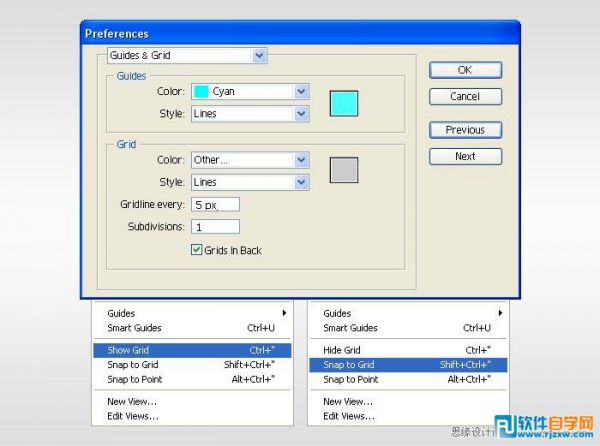Choose Edit Views in the right menu
600x446 pixels.
[x=408, y=416]
